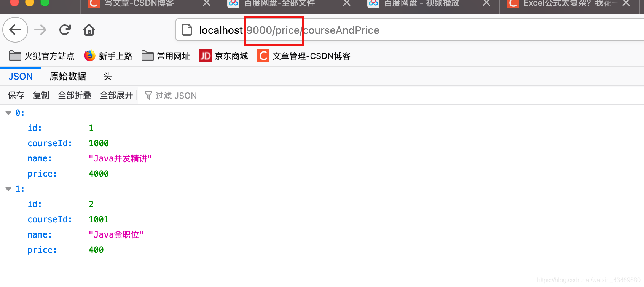The height and width of the screenshot is (287, 644).
Task: Open the 京东商城 JD bookmark
Action: (224, 56)
